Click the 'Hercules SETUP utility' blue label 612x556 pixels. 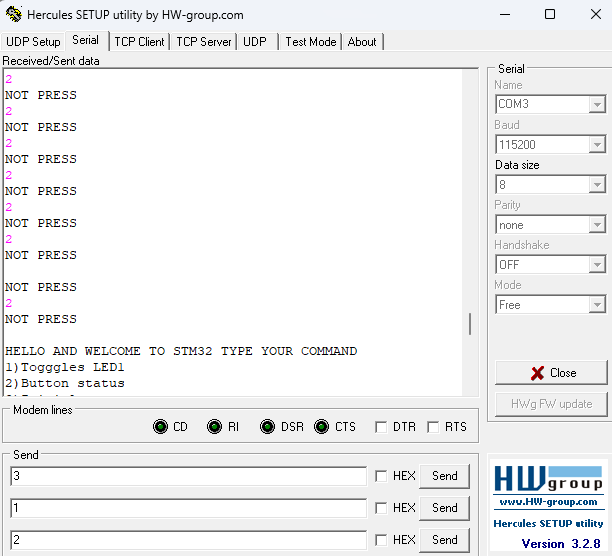[548, 524]
